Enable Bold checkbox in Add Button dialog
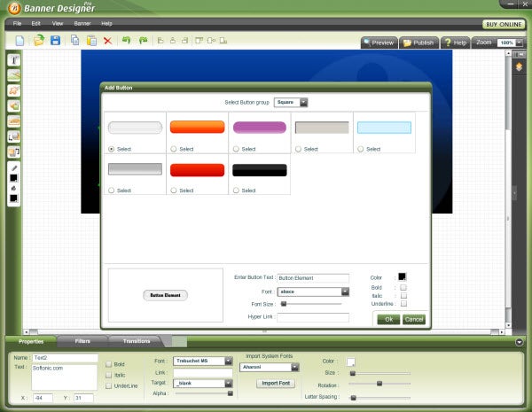 click(x=403, y=288)
